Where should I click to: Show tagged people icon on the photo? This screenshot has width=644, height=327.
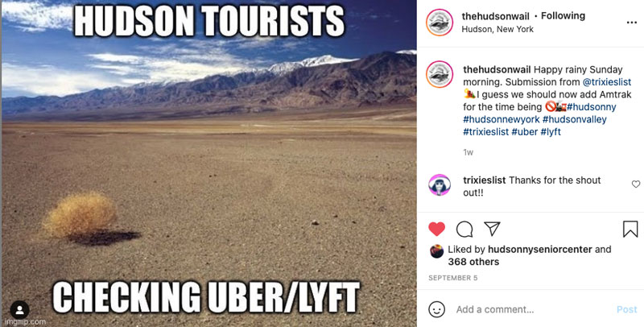point(19,310)
